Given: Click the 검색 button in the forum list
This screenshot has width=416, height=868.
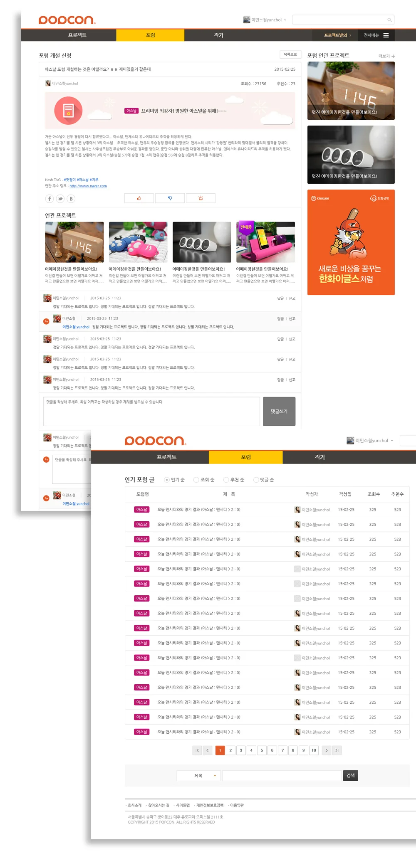Looking at the screenshot, I should pyautogui.click(x=351, y=776).
